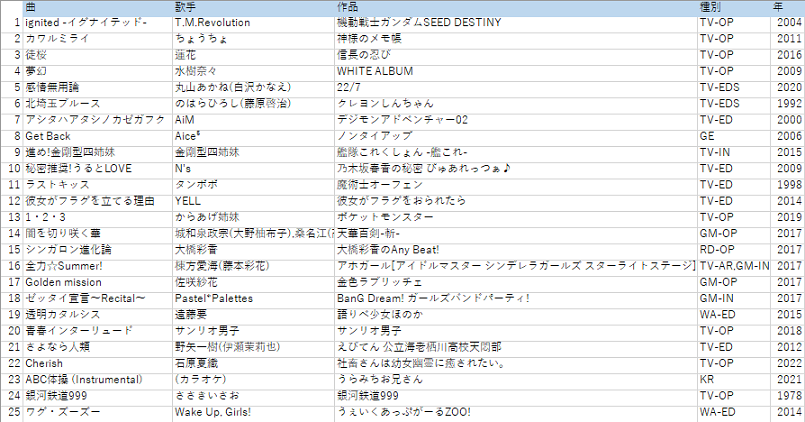
Task: Click the cell 'クレヨンしんちゃん'
Action: click(516, 104)
